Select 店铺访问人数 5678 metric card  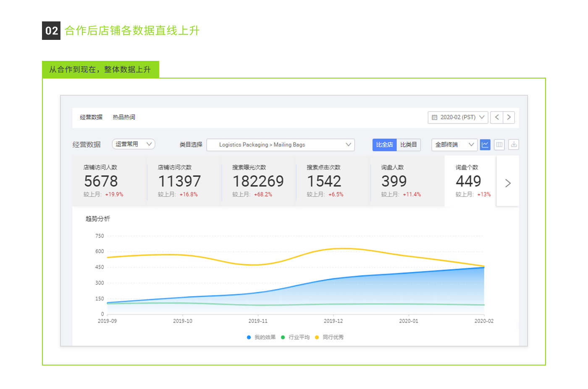[110, 181]
